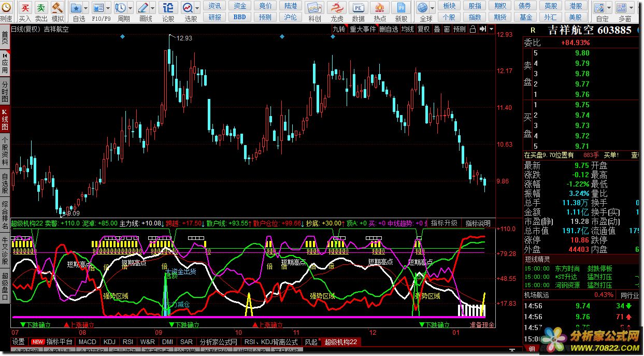Click the 选股 stock screener icon

(x=188, y=8)
